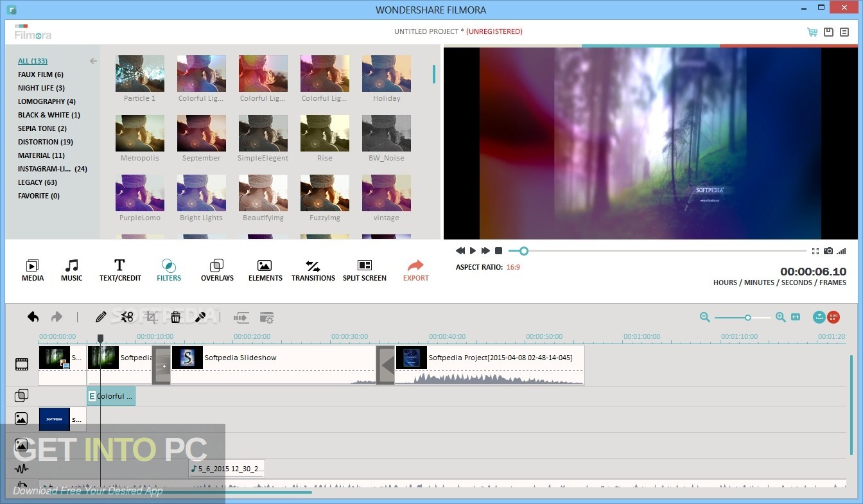
Task: Select the Night Life (3) category
Action: pos(41,88)
